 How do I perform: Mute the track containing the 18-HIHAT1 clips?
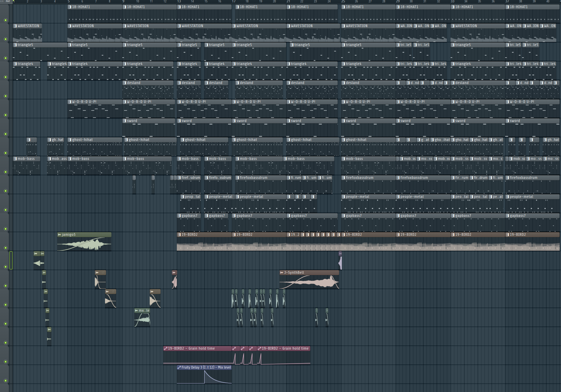[5, 20]
